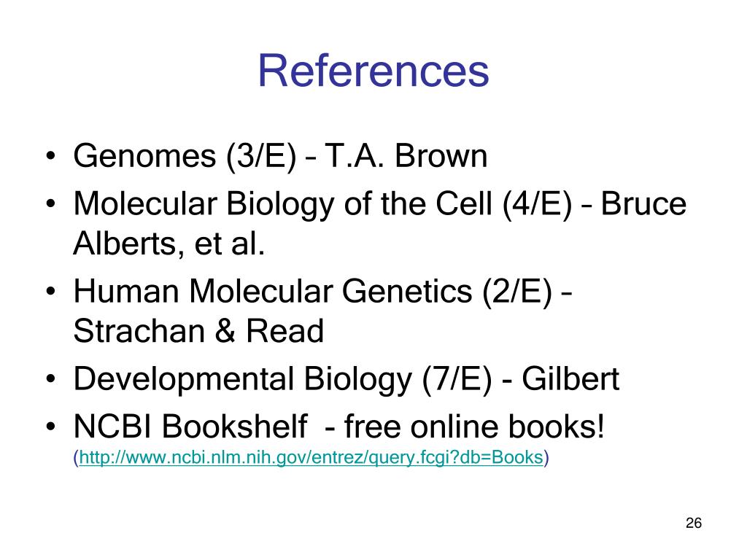Click the free online books! phrase
The height and width of the screenshot is (560, 747).
[x=474, y=426]
